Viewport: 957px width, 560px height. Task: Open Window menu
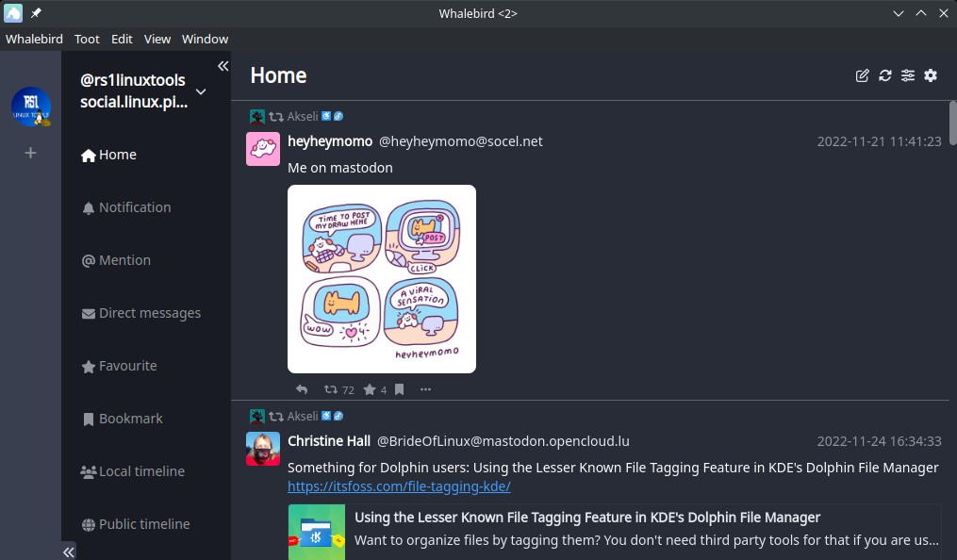(x=206, y=39)
